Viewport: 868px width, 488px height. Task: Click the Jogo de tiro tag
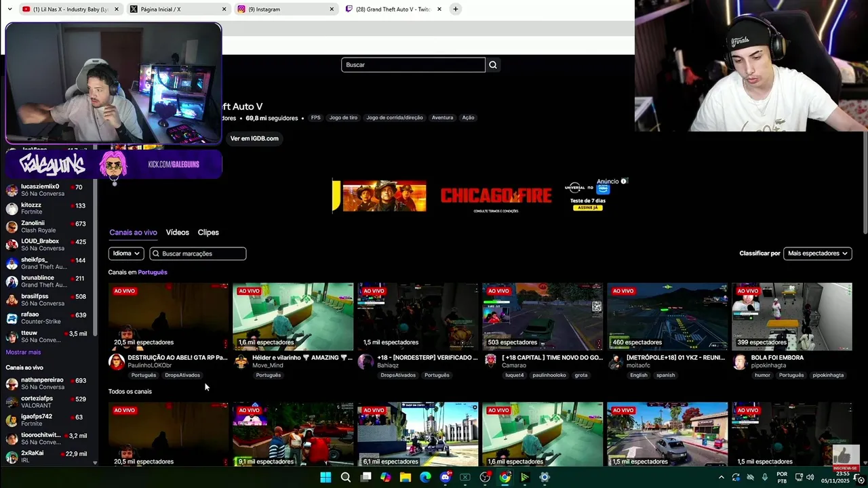point(343,118)
